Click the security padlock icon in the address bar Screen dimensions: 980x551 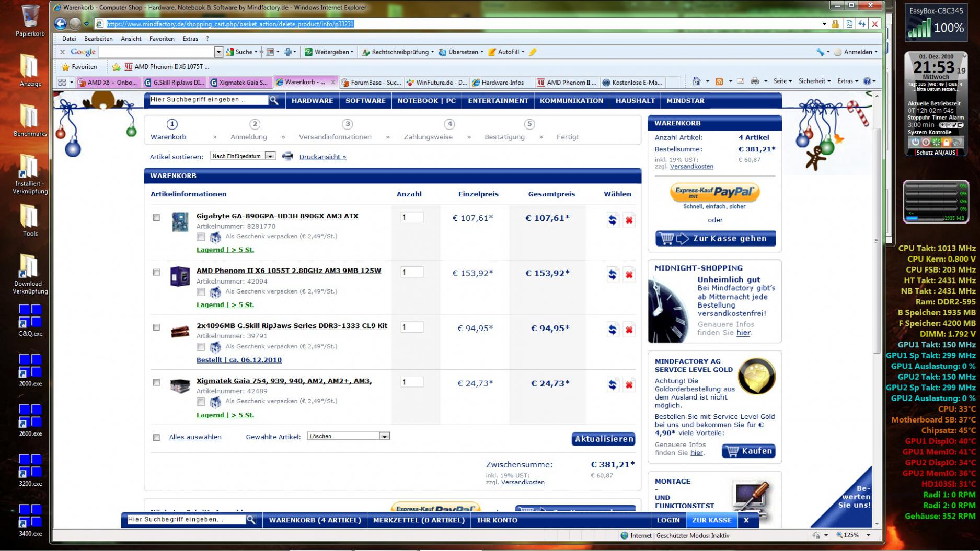(x=835, y=24)
